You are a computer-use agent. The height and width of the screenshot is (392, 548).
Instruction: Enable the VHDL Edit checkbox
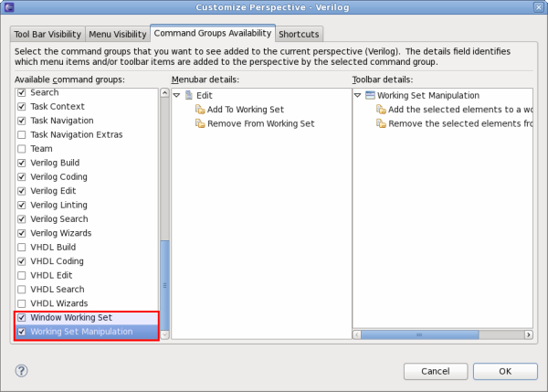tap(22, 275)
